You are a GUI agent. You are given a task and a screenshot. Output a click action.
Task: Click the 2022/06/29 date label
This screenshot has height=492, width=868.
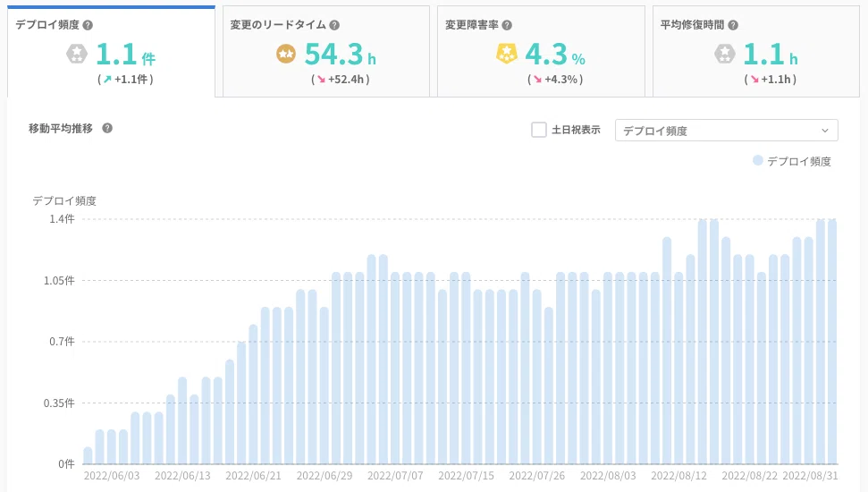(x=324, y=475)
